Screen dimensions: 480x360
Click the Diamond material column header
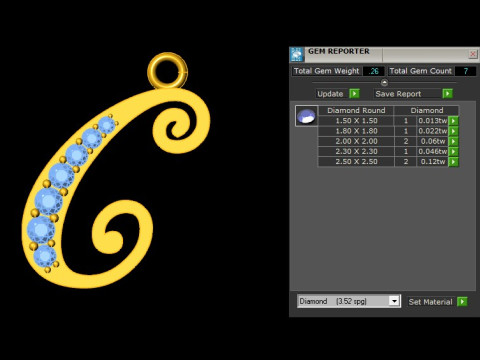(427, 110)
